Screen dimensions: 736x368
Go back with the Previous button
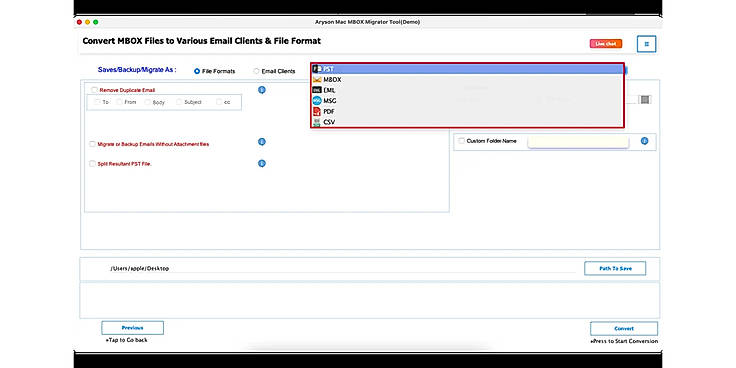tap(132, 328)
